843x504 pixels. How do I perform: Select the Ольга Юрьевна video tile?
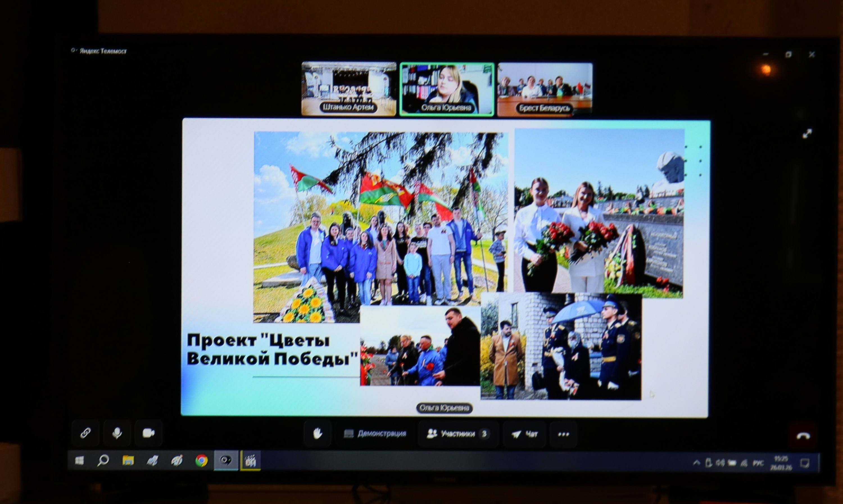[x=447, y=90]
